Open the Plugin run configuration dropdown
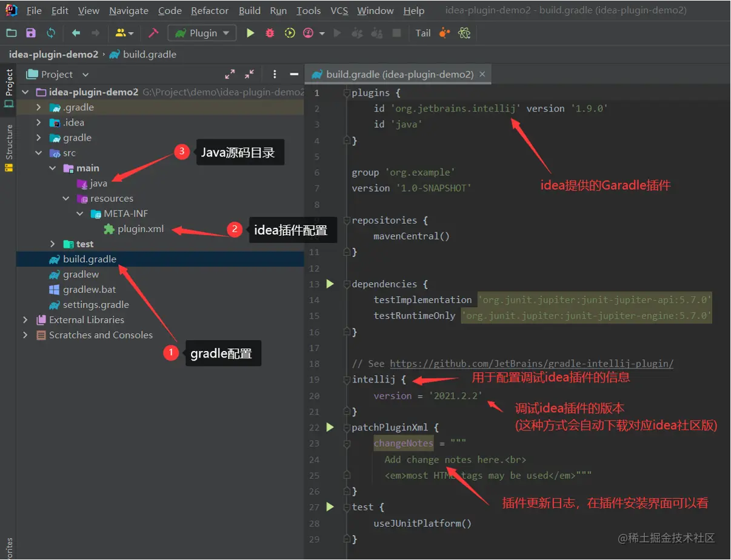 (202, 33)
